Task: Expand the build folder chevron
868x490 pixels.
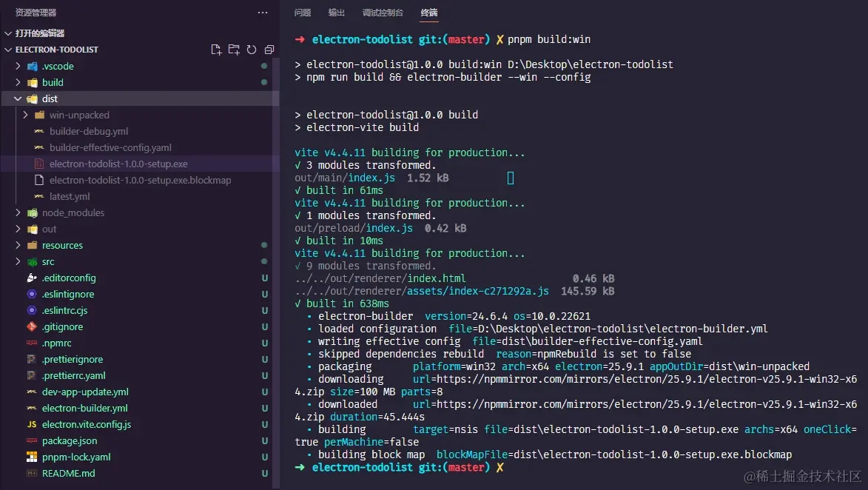Action: (18, 82)
